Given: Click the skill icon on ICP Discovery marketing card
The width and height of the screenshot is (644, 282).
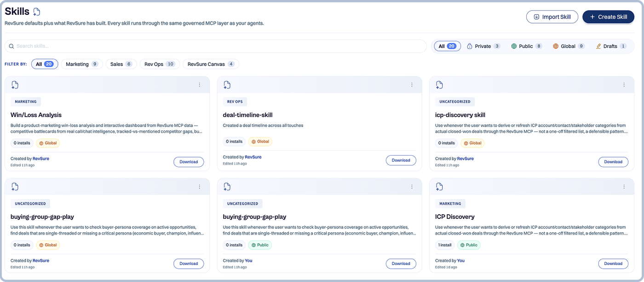Looking at the screenshot, I should (439, 187).
